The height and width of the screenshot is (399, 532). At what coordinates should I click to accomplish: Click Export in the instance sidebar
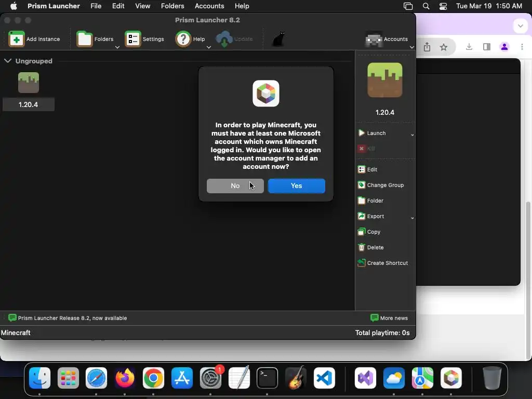371,216
